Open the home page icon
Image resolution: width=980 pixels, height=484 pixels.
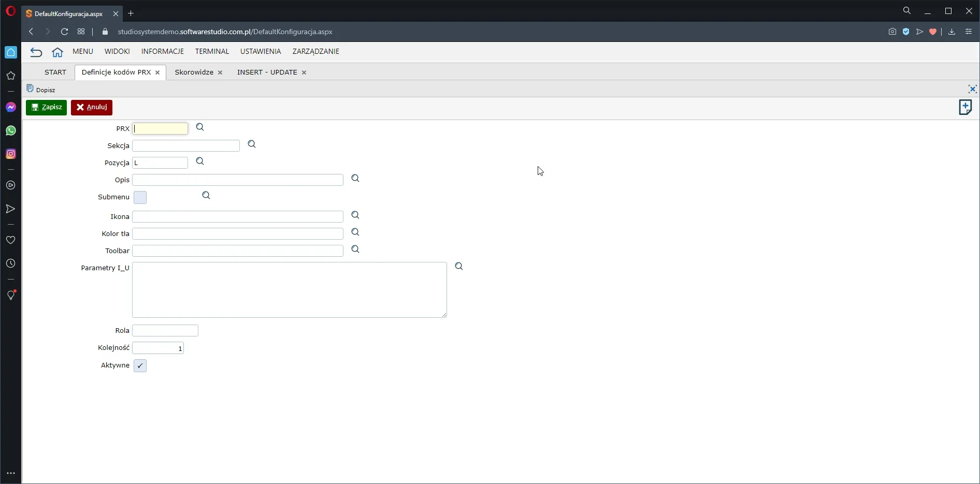pyautogui.click(x=57, y=52)
